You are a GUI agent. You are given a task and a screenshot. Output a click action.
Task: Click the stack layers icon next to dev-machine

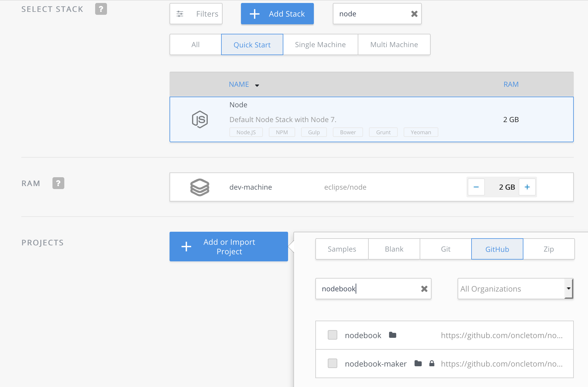pyautogui.click(x=200, y=187)
